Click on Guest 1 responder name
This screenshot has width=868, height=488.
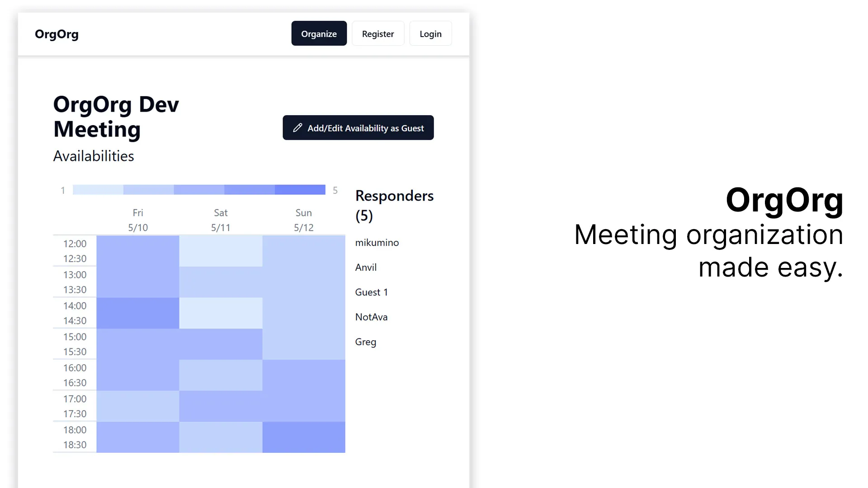372,292
